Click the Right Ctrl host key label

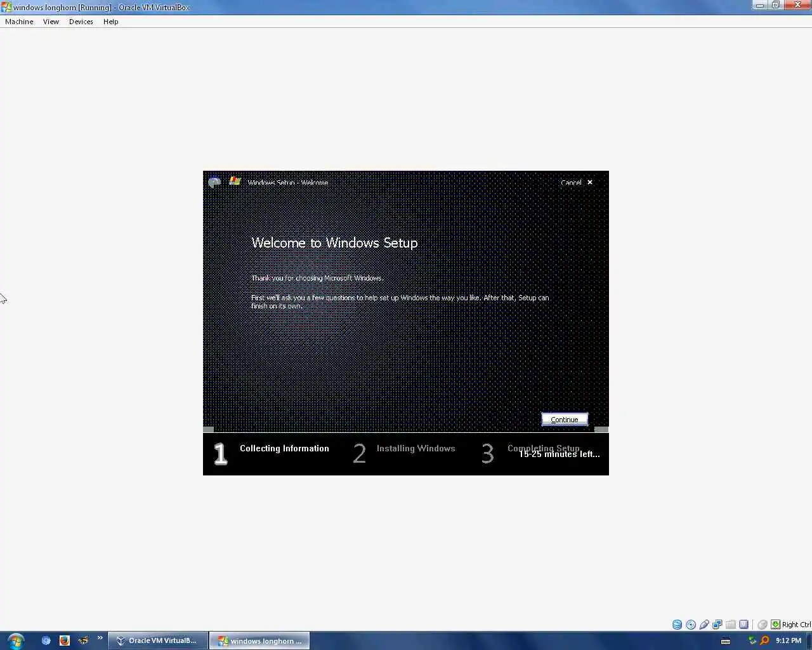click(x=796, y=625)
